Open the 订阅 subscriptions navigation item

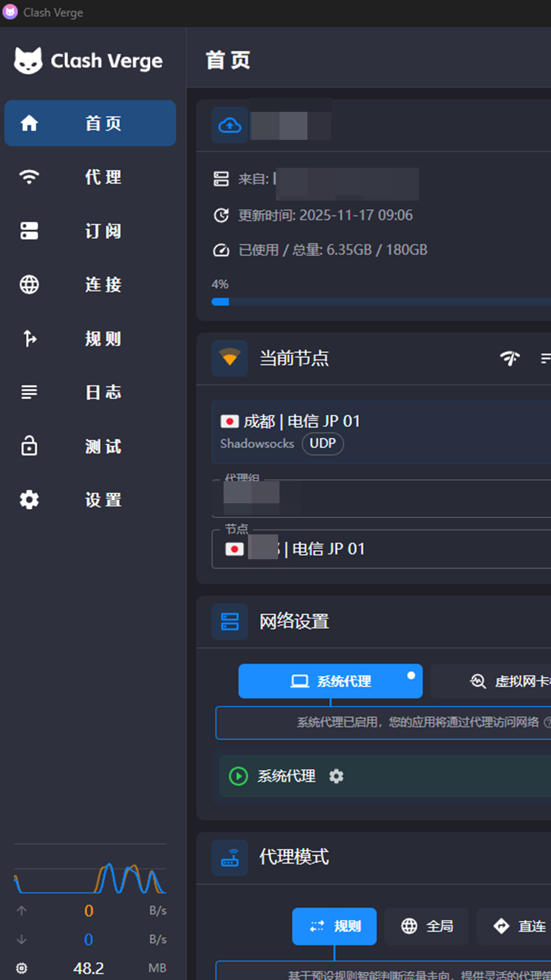[90, 231]
